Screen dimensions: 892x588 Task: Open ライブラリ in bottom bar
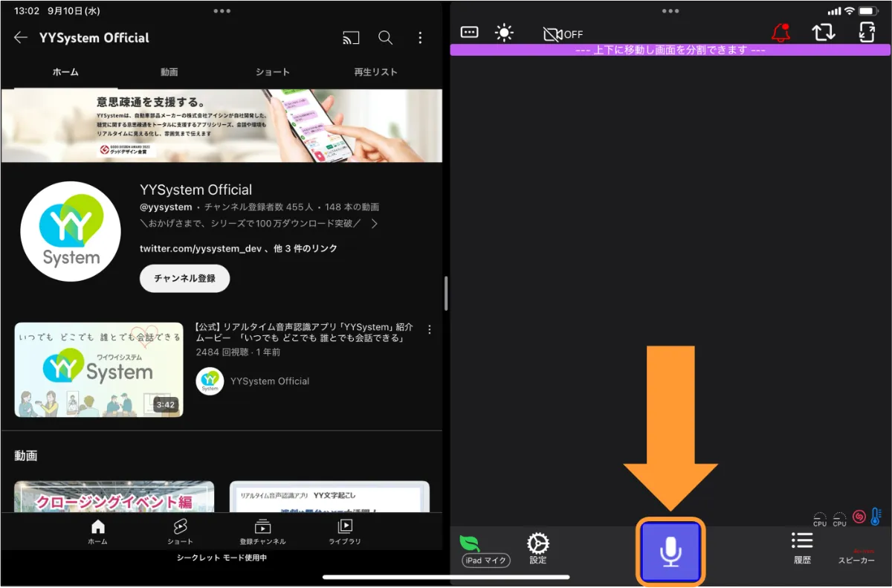pyautogui.click(x=345, y=532)
